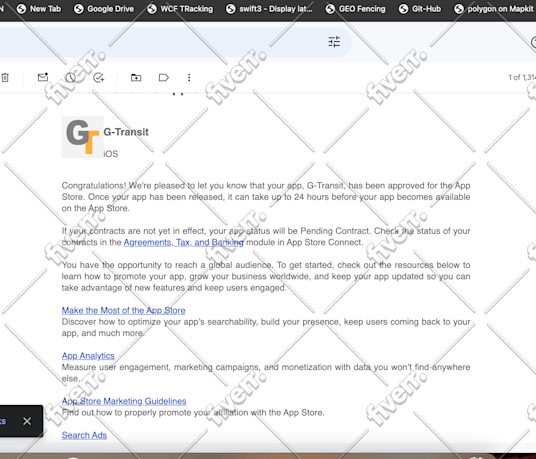Open the swift3 - Display lat... bookmark

pyautogui.click(x=269, y=9)
